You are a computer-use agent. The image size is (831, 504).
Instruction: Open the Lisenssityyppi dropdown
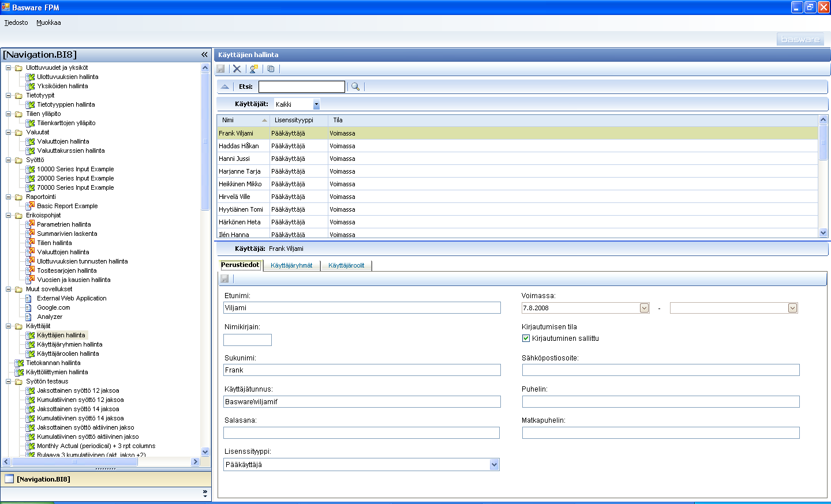pos(494,464)
